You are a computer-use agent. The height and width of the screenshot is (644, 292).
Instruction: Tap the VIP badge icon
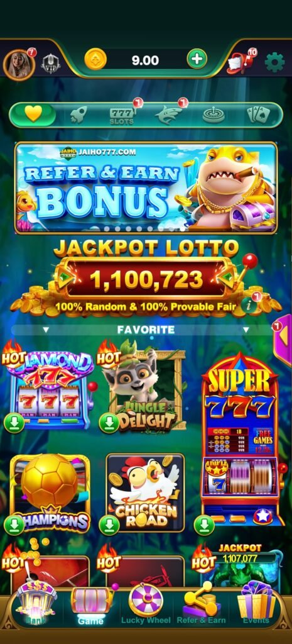[x=50, y=64]
